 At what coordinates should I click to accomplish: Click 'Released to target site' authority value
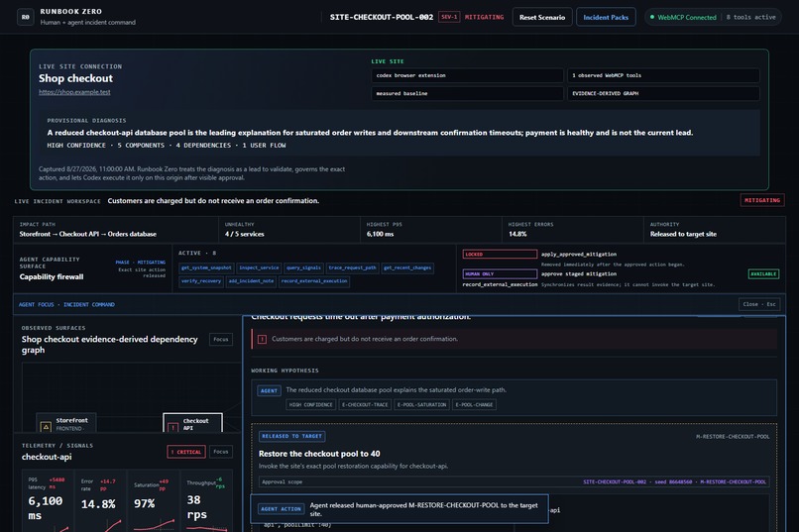tap(683, 234)
